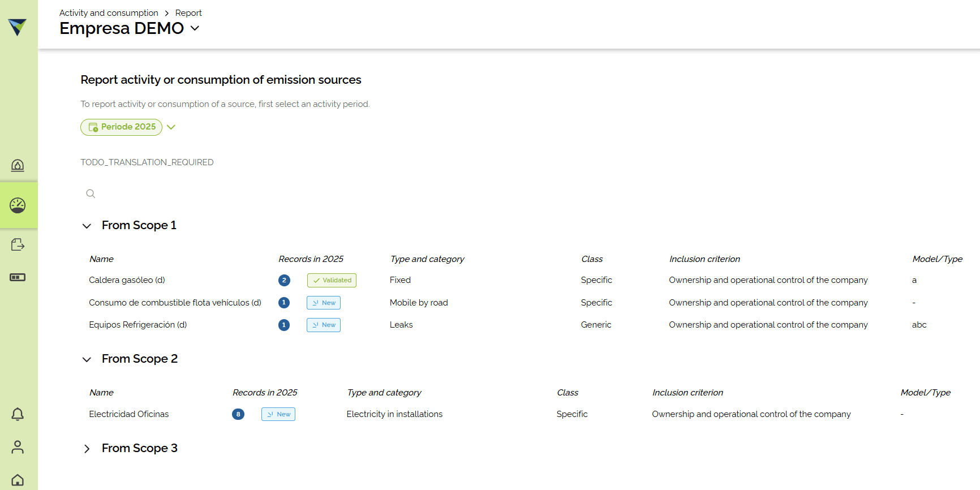The width and height of the screenshot is (980, 490).
Task: Open the user profile icon
Action: [x=18, y=447]
